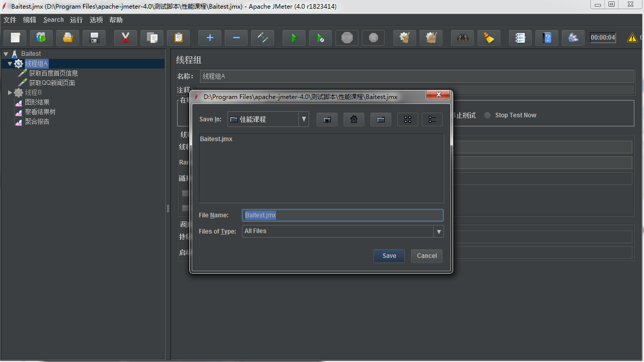The height and width of the screenshot is (362, 644).
Task: Click the Open file folder toolbar icon
Action: 67,38
